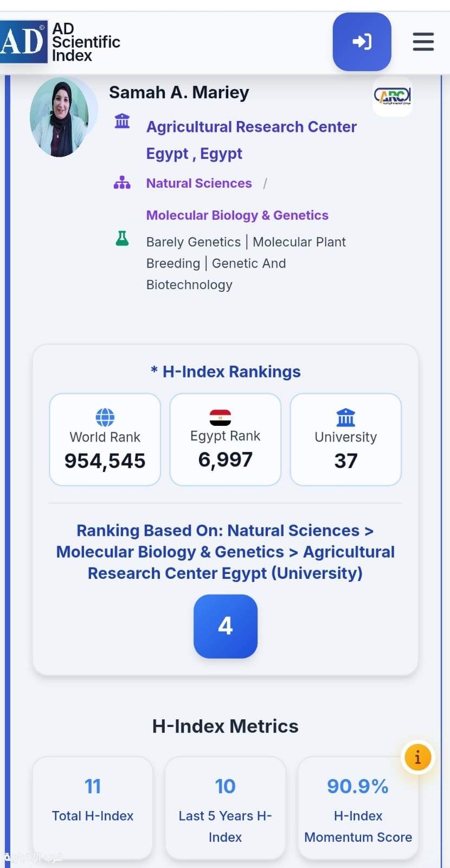Screen dimensions: 450x868
Task: Open the hamburger menu
Action: (423, 42)
